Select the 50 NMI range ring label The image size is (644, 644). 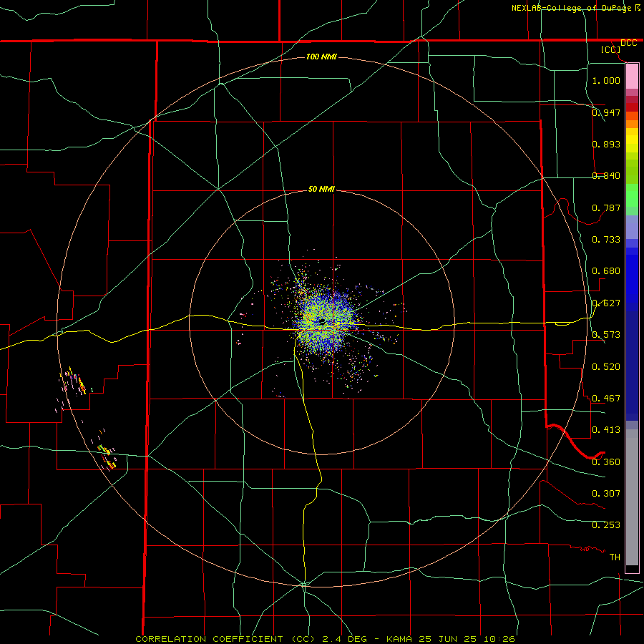321,189
